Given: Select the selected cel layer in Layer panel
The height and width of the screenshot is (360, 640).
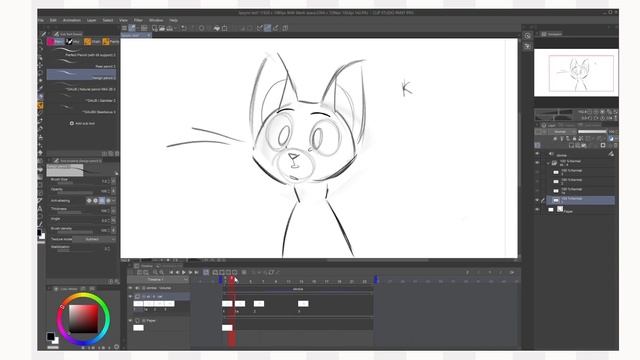Looking at the screenshot, I should [x=580, y=200].
